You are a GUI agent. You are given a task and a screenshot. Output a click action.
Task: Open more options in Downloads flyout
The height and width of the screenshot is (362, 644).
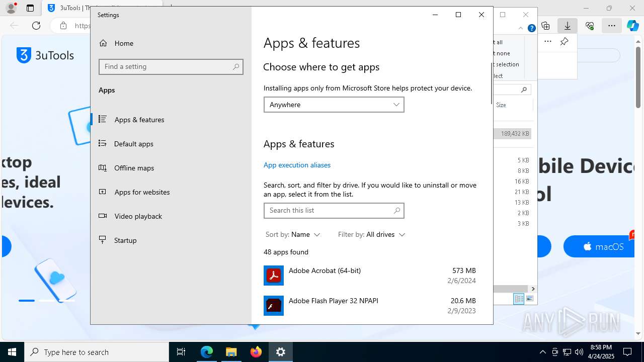click(x=548, y=42)
